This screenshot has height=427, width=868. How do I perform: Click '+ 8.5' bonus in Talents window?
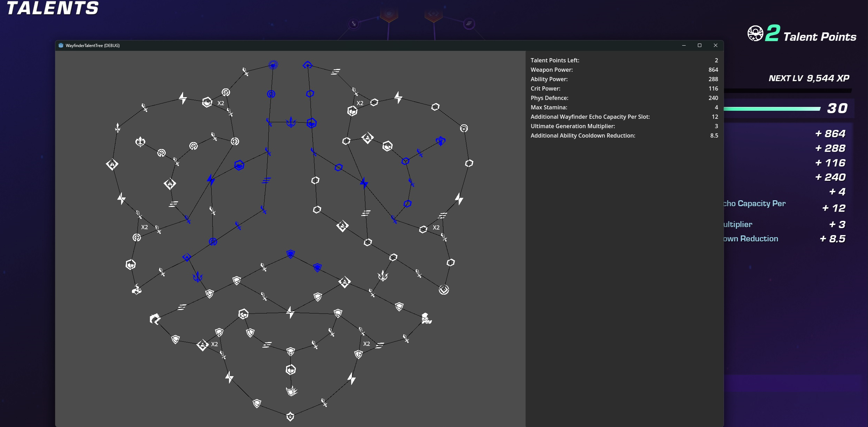pyautogui.click(x=833, y=239)
